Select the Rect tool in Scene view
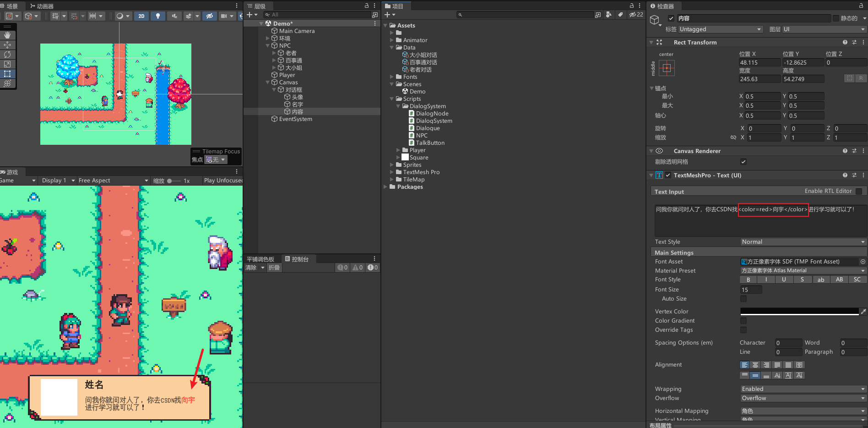868x428 pixels. [7, 74]
